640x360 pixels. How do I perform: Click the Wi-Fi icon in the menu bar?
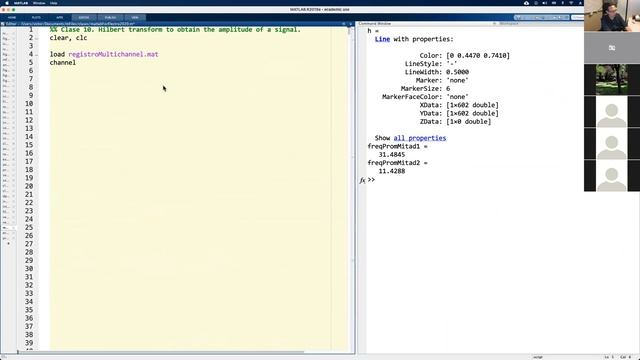[571, 3]
